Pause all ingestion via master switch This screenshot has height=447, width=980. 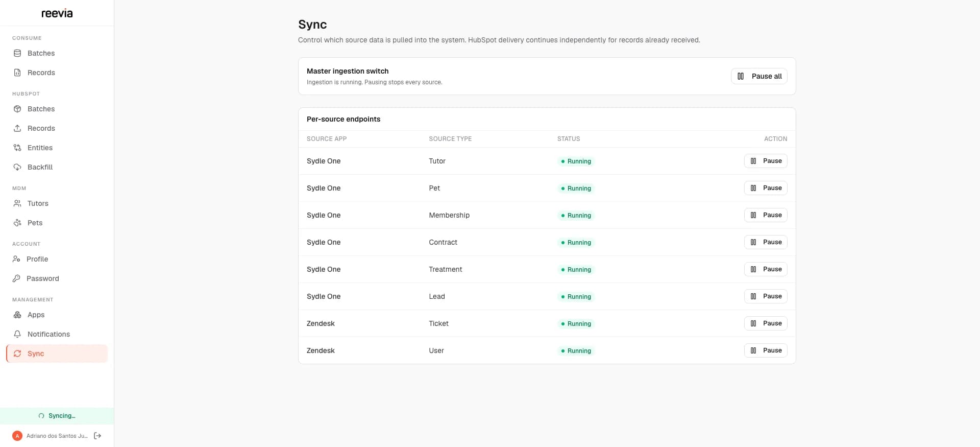pos(759,76)
